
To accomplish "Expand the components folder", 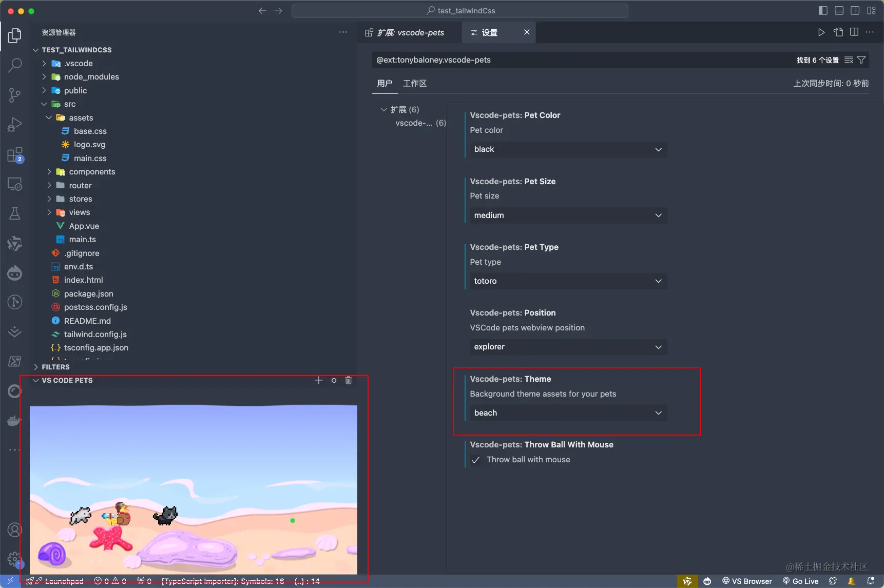I will coord(49,172).
